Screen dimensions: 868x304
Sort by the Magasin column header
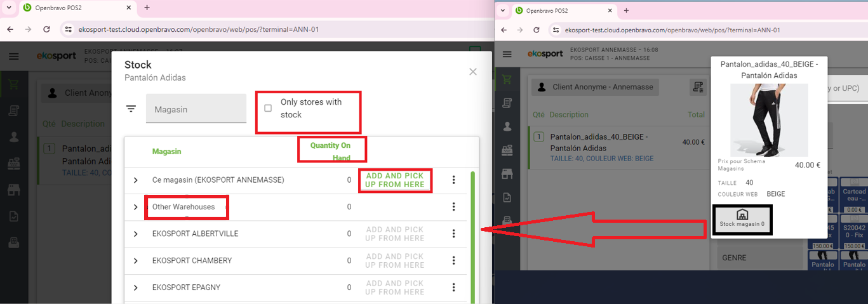click(166, 152)
